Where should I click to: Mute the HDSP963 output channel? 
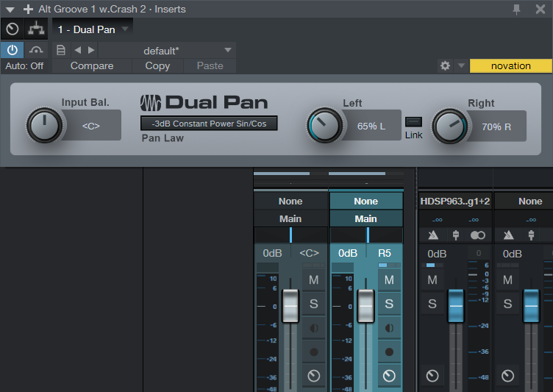[x=432, y=279]
